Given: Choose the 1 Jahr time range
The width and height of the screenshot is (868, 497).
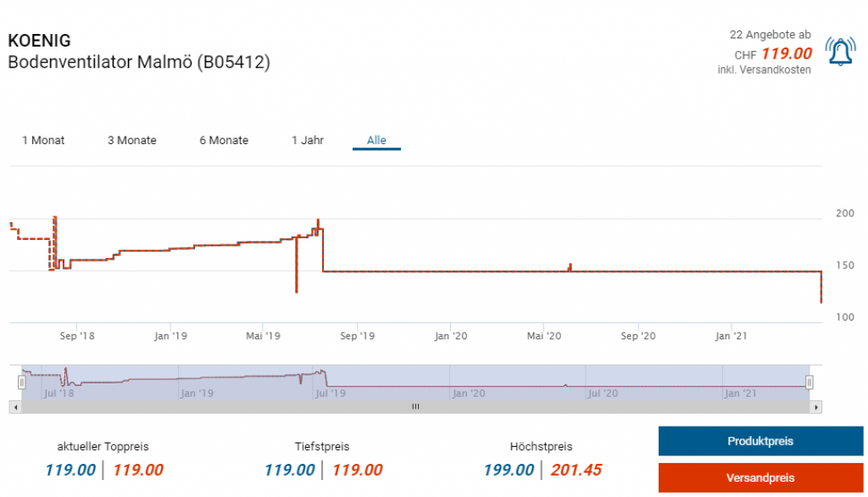Looking at the screenshot, I should [x=308, y=140].
